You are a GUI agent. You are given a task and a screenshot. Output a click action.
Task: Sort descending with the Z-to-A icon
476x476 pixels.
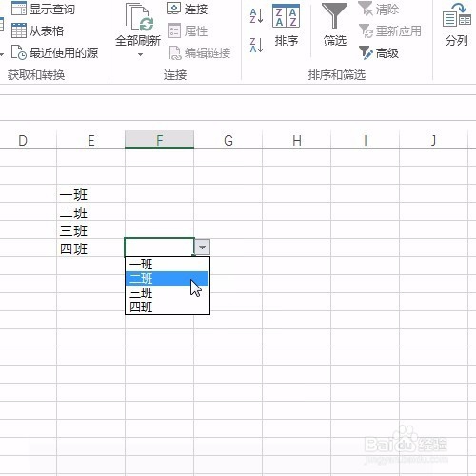tap(256, 45)
